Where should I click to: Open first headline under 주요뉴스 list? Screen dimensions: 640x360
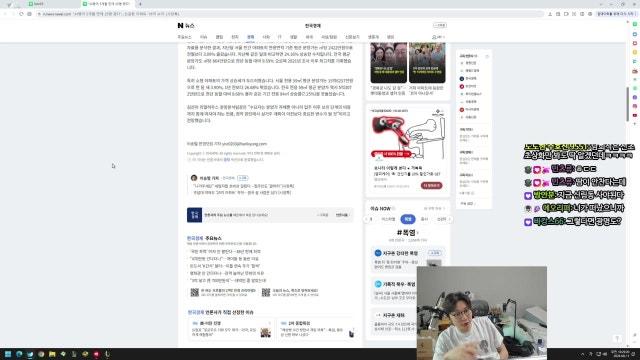(225, 251)
